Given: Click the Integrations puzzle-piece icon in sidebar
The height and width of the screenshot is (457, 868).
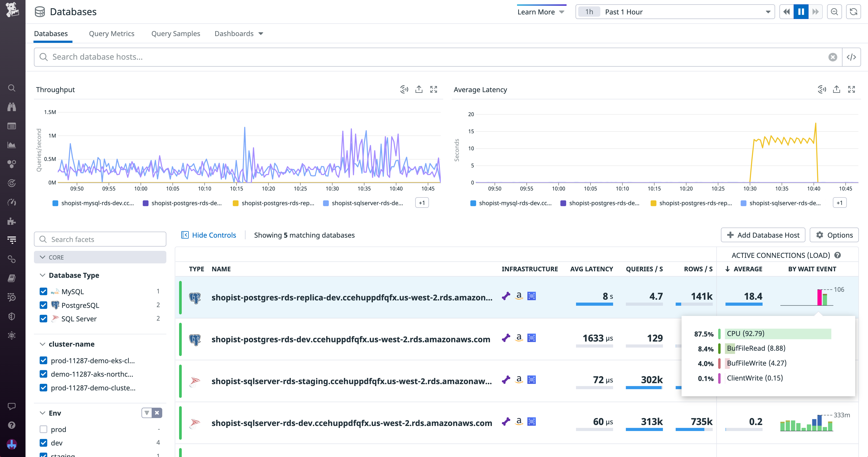Looking at the screenshot, I should 12,221.
